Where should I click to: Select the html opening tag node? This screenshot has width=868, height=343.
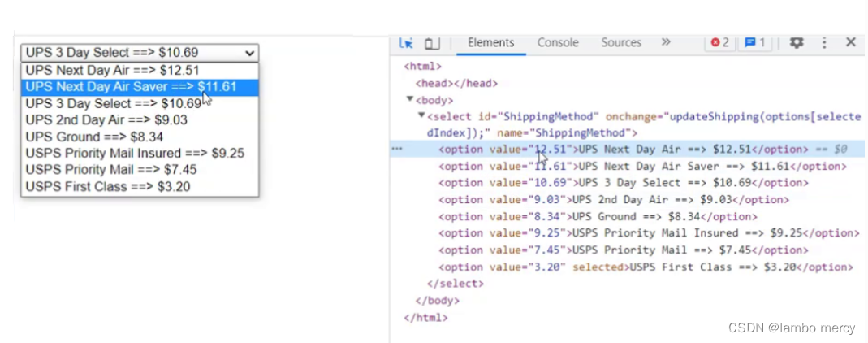click(422, 67)
